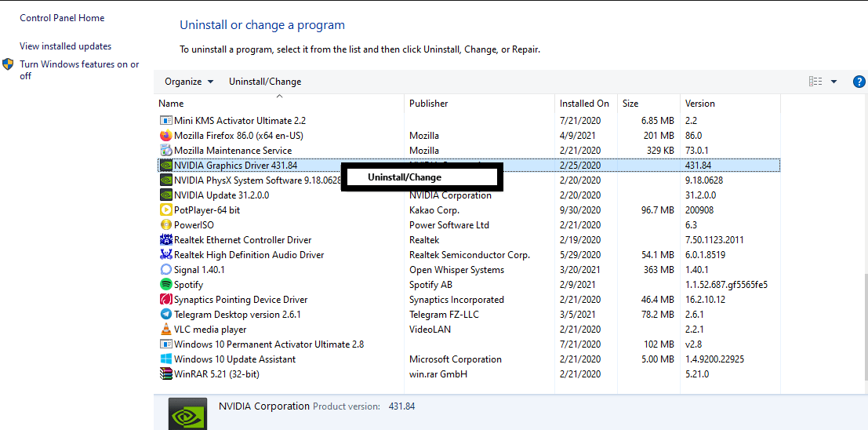Select PotPlayer-64 bit entry

point(207,210)
